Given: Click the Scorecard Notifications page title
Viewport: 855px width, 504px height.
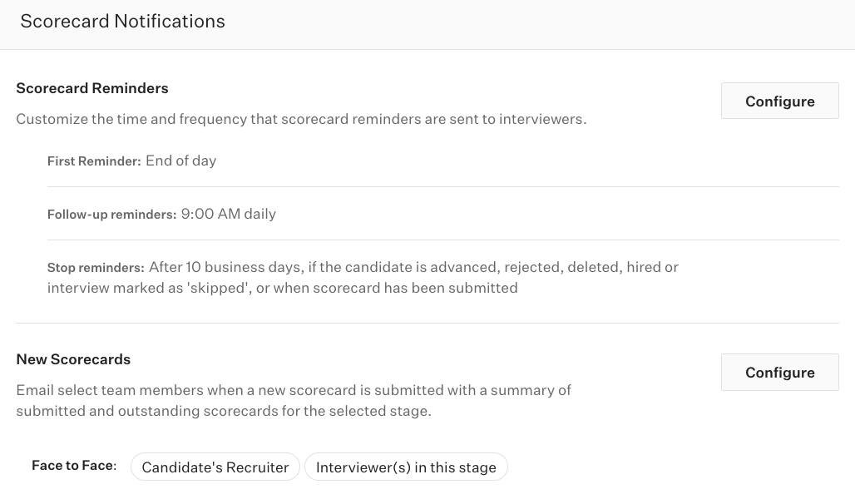Looking at the screenshot, I should 123,22.
